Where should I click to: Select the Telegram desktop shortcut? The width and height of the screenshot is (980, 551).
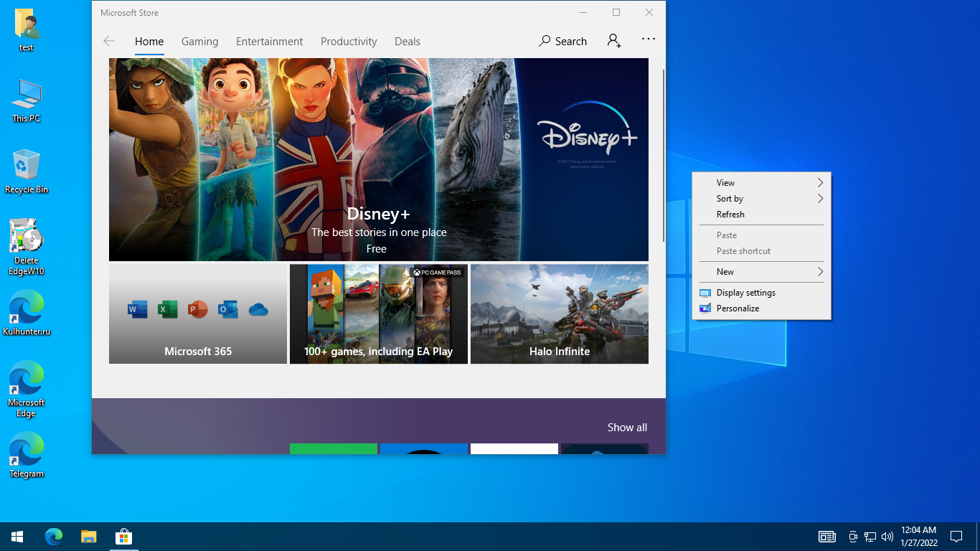(x=27, y=455)
